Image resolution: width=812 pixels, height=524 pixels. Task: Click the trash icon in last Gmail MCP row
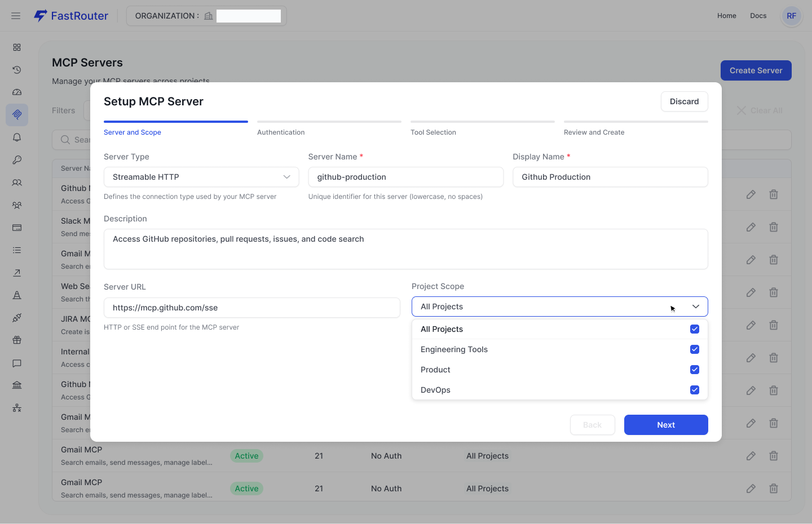[774, 489]
